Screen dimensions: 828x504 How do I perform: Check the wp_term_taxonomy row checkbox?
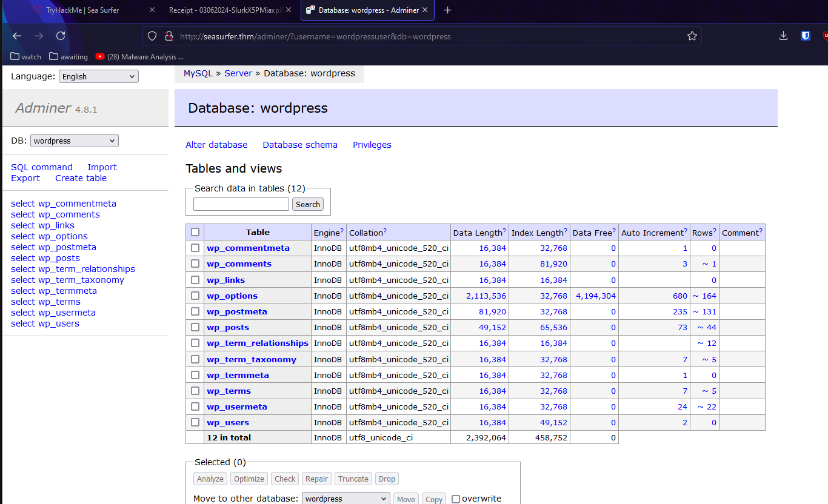195,359
